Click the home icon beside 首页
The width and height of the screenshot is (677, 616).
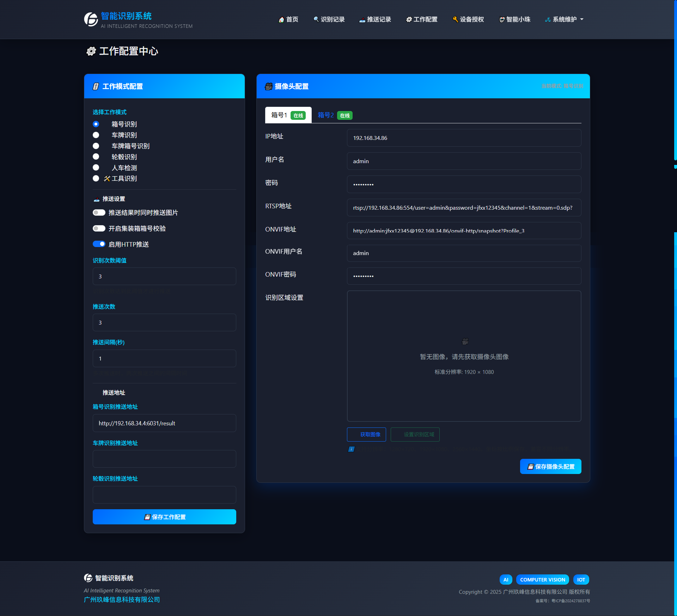point(281,19)
